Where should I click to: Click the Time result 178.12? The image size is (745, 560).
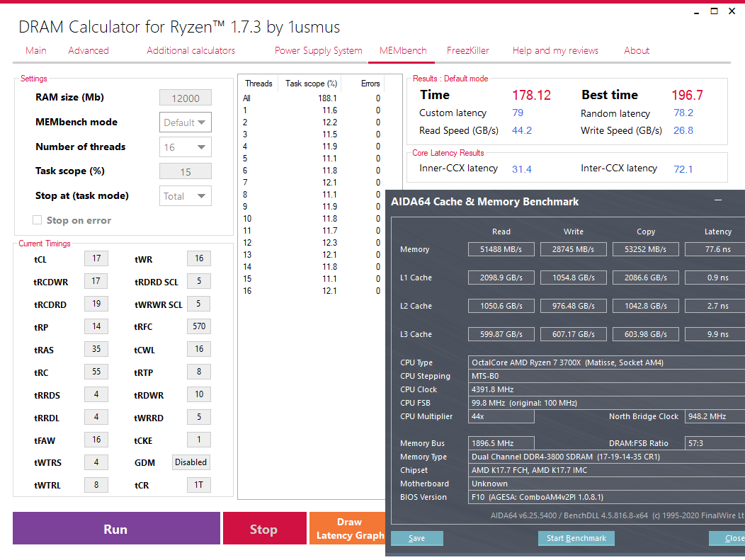(531, 95)
